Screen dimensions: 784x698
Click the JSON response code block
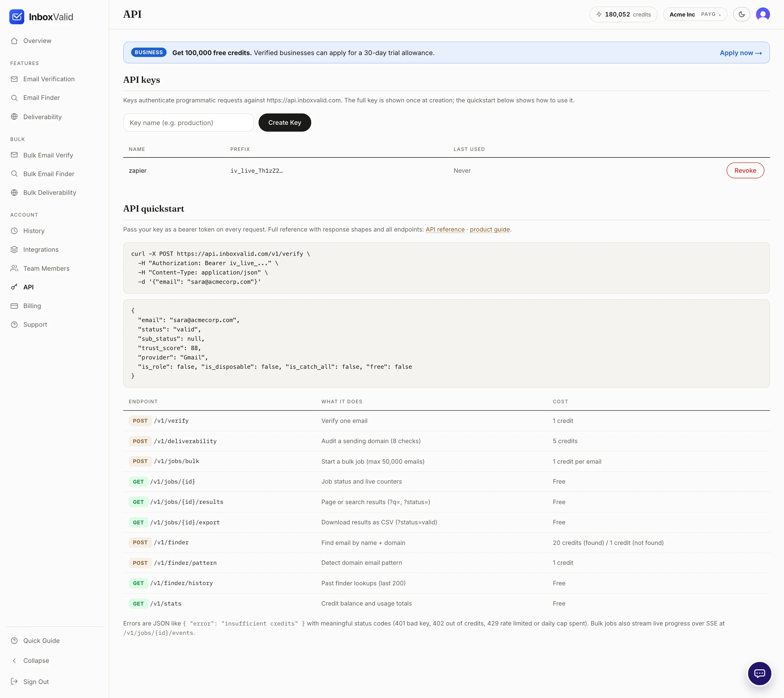pos(446,344)
